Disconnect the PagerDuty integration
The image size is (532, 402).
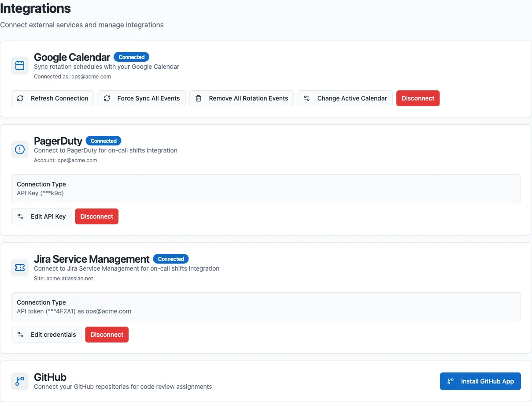tap(97, 216)
